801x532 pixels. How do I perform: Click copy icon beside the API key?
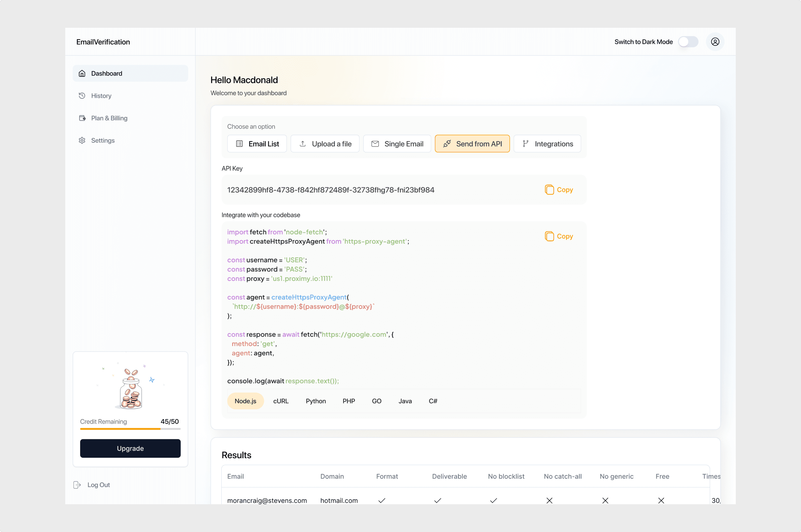[549, 190]
